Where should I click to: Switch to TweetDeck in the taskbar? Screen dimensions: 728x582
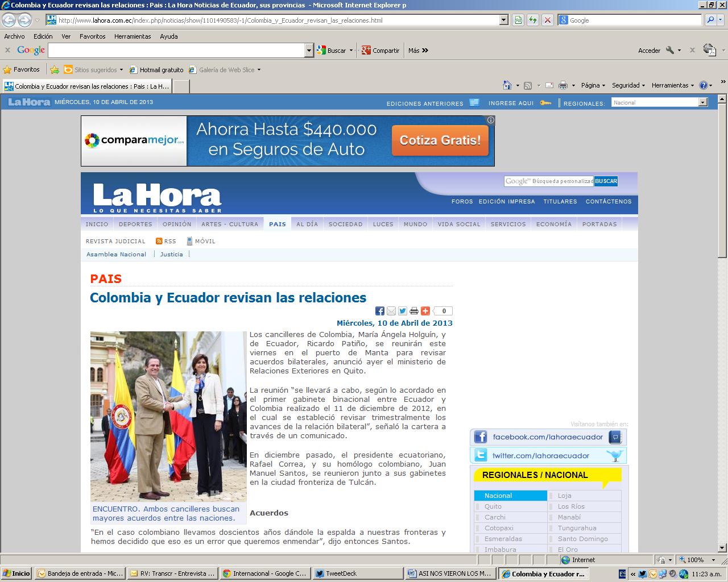click(x=357, y=573)
